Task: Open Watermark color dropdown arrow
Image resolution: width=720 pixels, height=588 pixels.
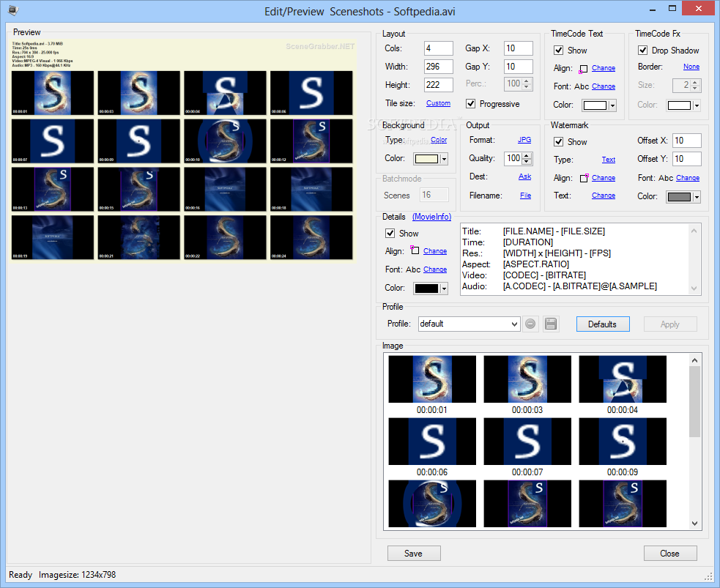Action: click(697, 197)
